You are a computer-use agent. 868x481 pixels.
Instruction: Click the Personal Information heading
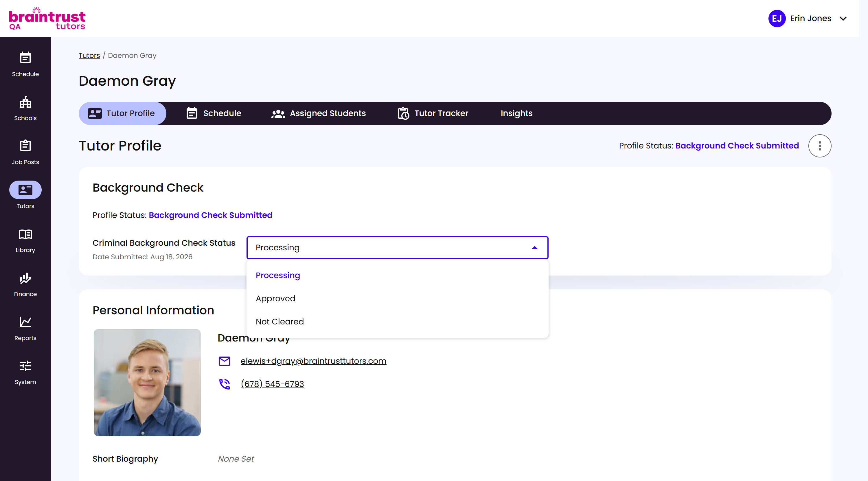click(x=153, y=311)
